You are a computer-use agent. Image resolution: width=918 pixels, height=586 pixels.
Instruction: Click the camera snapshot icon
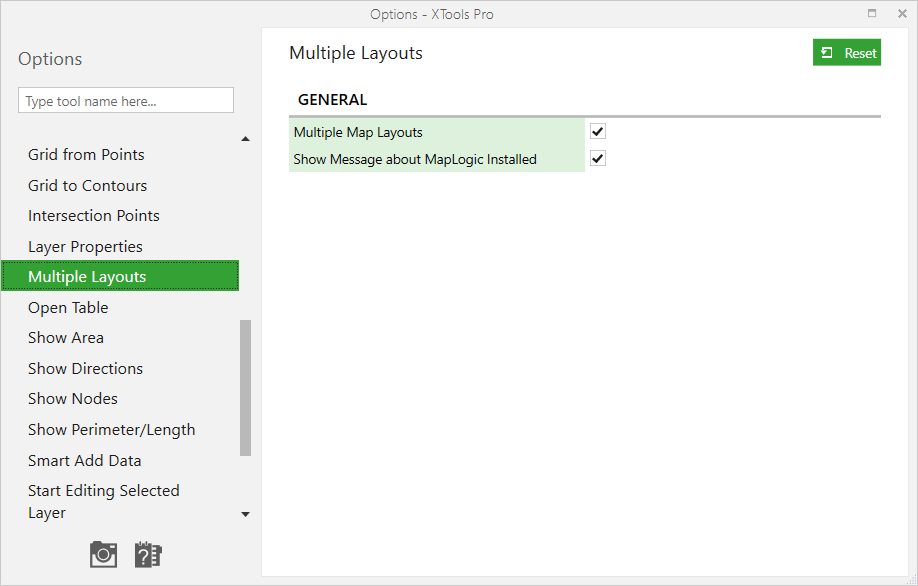(103, 554)
